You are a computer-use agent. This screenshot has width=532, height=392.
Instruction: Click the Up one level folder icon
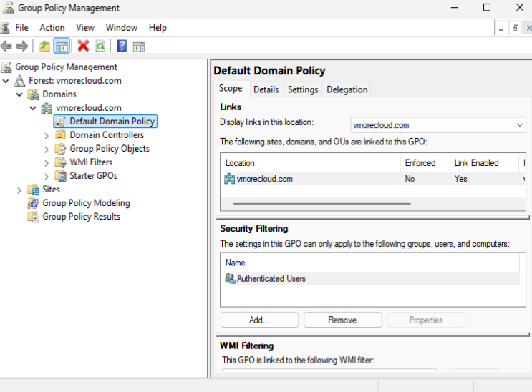(x=44, y=46)
